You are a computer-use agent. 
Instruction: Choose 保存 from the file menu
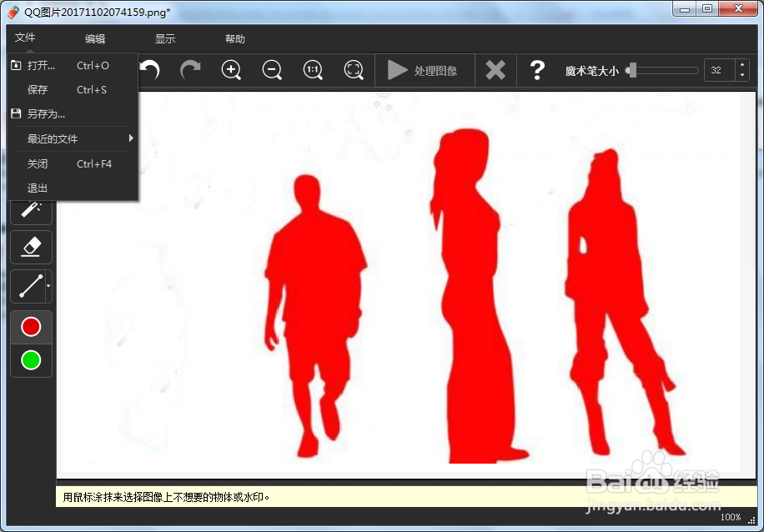tap(73, 90)
